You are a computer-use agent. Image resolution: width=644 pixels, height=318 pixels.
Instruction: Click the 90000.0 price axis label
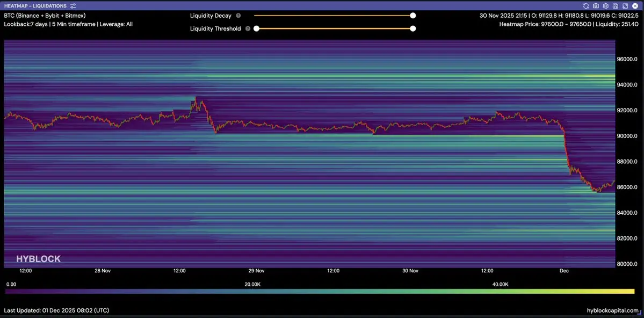(627, 136)
